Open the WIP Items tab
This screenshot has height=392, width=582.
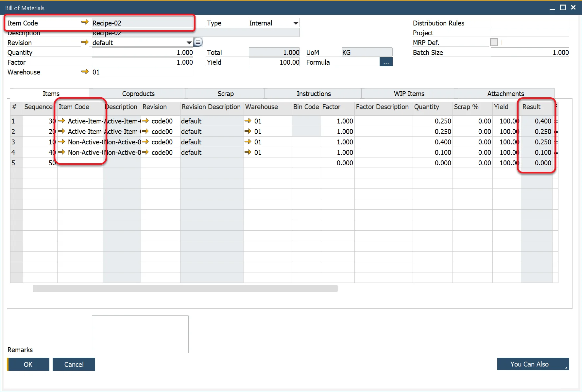pyautogui.click(x=409, y=94)
